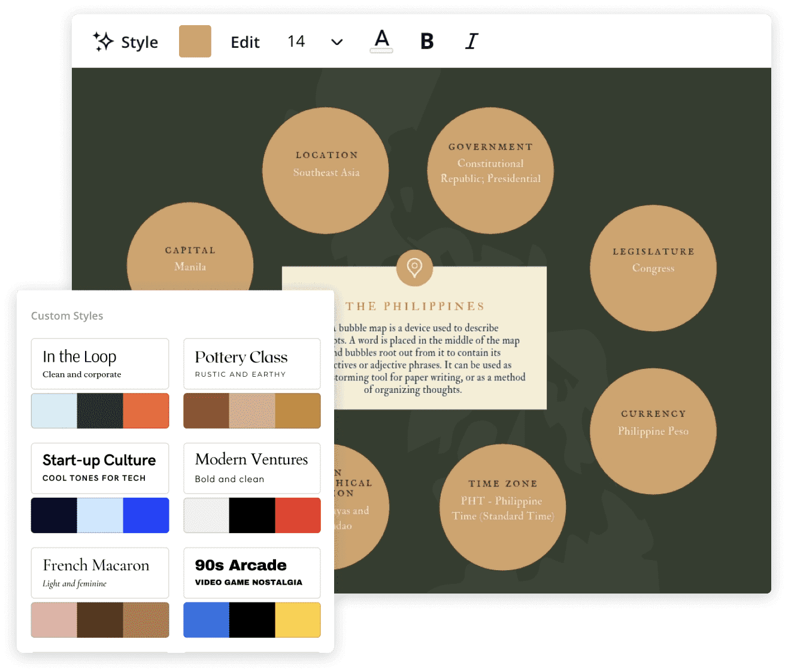Screen dimensions: 788x672
Task: Select the 'French Macaron' light style
Action: click(99, 573)
